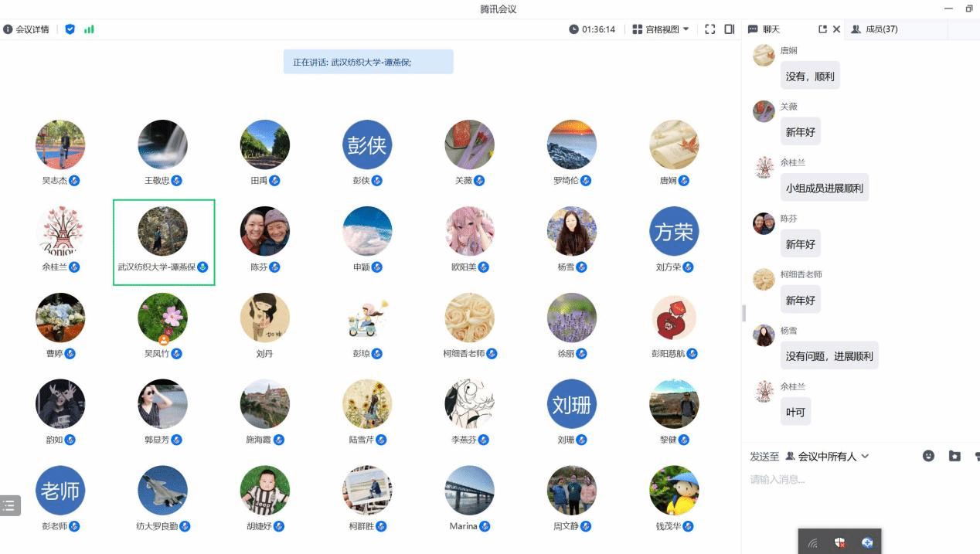This screenshot has width=980, height=554.
Task: Click the file folder icon in chat
Action: coord(954,456)
